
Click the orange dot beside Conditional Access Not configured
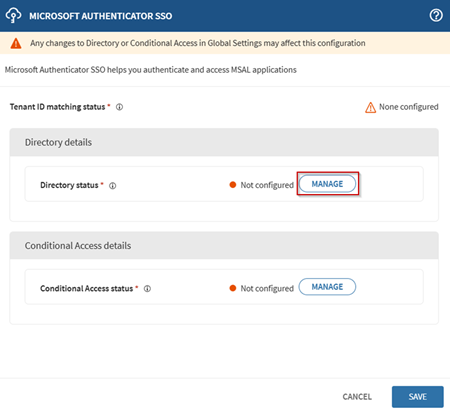[233, 288]
